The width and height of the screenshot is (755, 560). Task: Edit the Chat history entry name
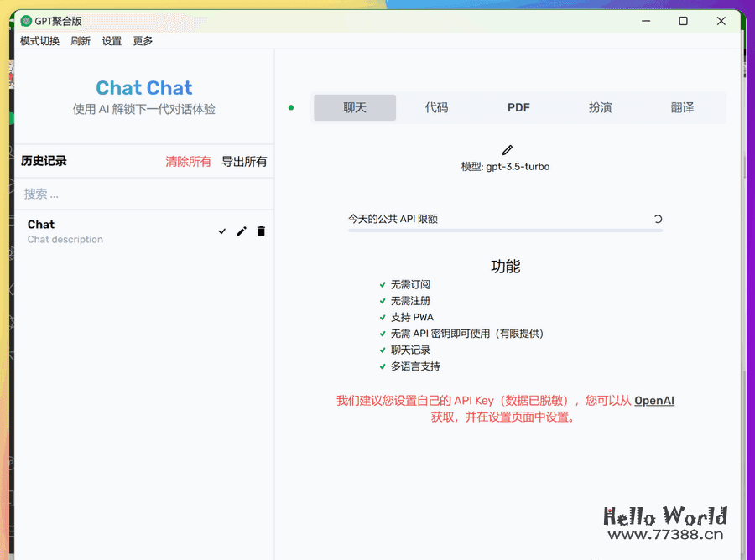[242, 231]
